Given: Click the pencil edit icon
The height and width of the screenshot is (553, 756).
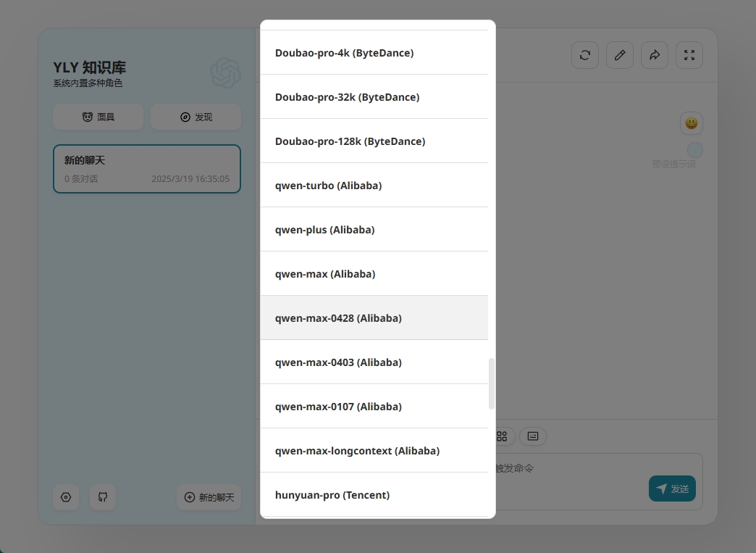Looking at the screenshot, I should click(619, 55).
